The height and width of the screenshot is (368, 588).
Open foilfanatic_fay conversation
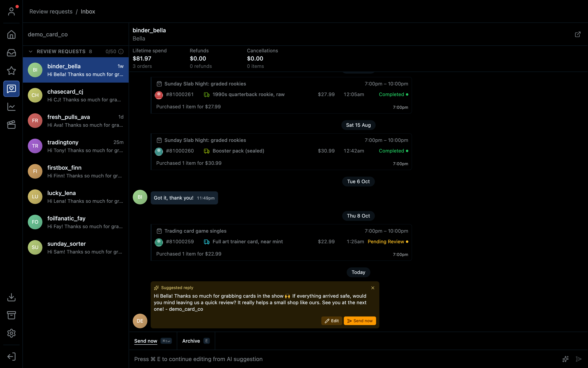(76, 222)
